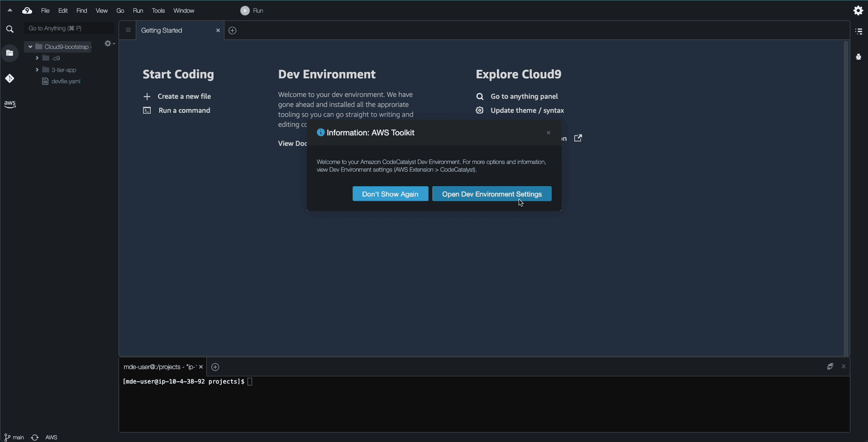Open the View menu
Screen dimensions: 868x442
[101, 10]
